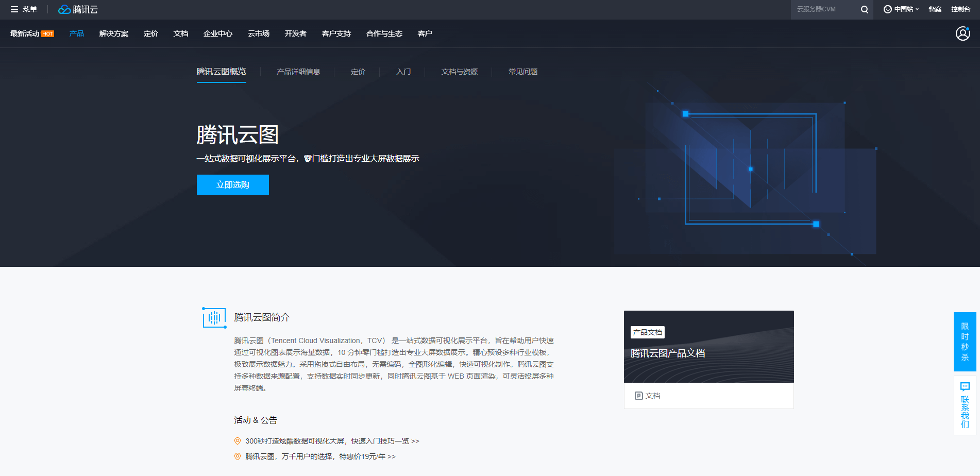
Task: Switch to the 常见问题 tab
Action: (523, 72)
